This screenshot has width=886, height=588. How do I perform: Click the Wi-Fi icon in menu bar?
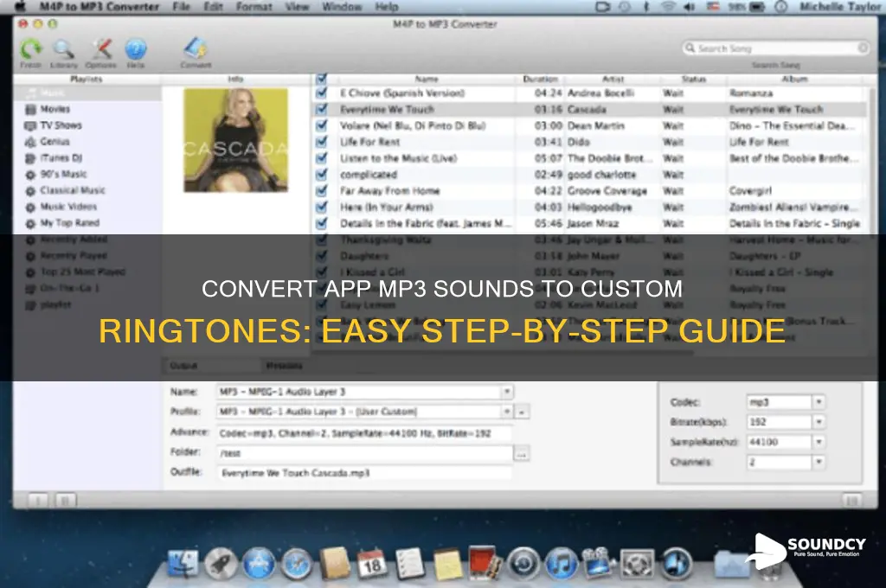(668, 7)
